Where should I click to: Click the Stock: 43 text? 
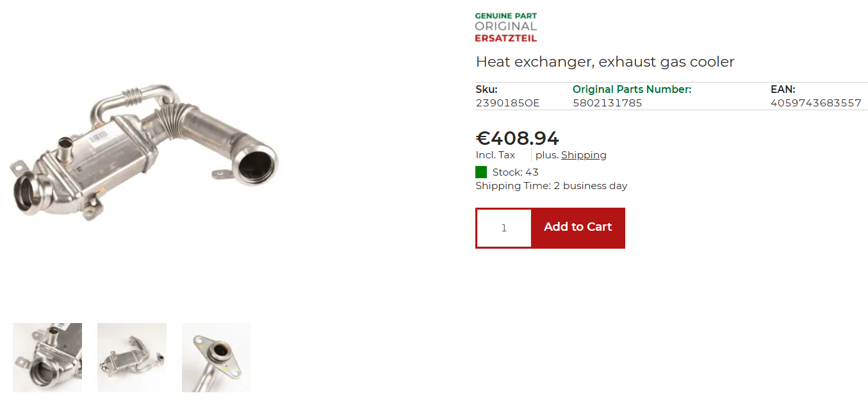tap(515, 172)
